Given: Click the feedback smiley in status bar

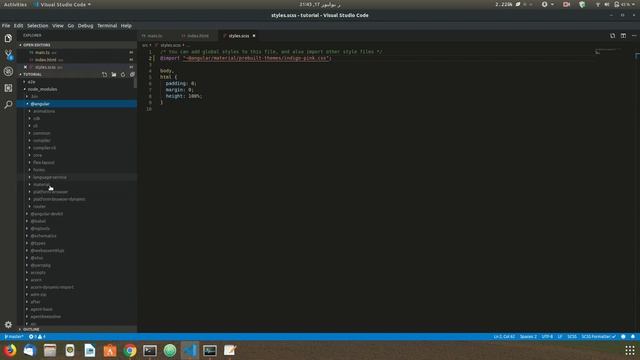Looking at the screenshot, I should point(623,337).
